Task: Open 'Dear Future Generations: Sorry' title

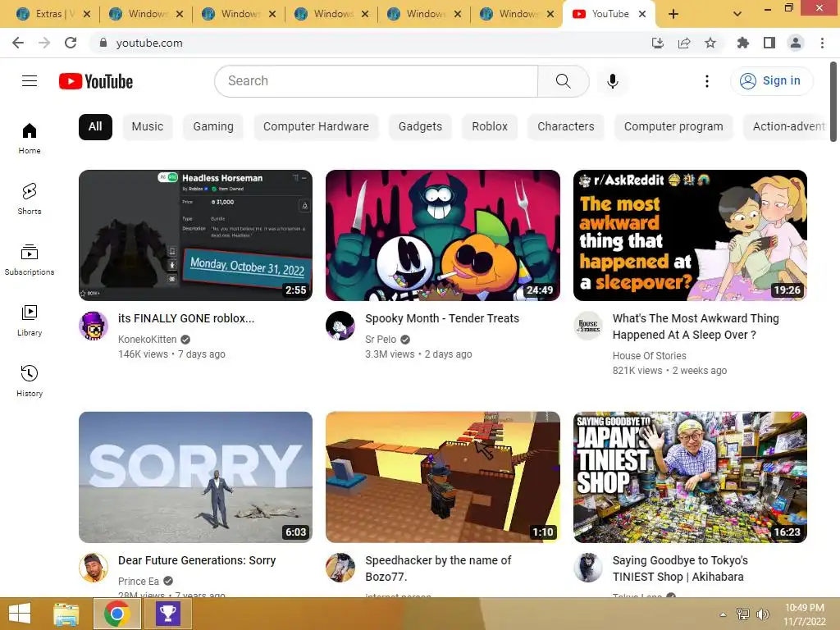Action: click(x=197, y=560)
